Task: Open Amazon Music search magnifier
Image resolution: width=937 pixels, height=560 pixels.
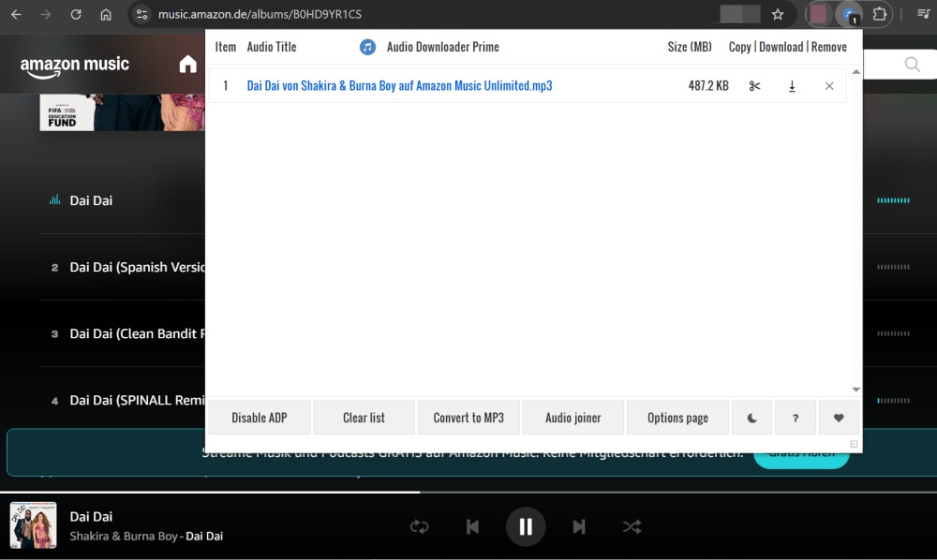Action: point(912,64)
